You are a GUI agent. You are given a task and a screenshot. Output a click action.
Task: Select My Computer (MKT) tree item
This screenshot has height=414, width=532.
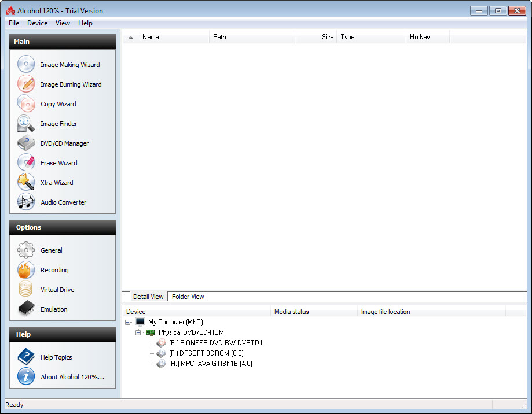(x=175, y=322)
